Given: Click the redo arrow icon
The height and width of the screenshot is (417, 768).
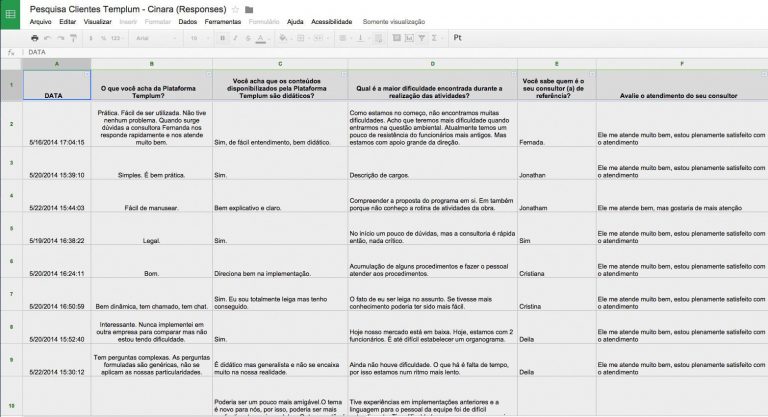Looking at the screenshot, I should click(x=60, y=38).
